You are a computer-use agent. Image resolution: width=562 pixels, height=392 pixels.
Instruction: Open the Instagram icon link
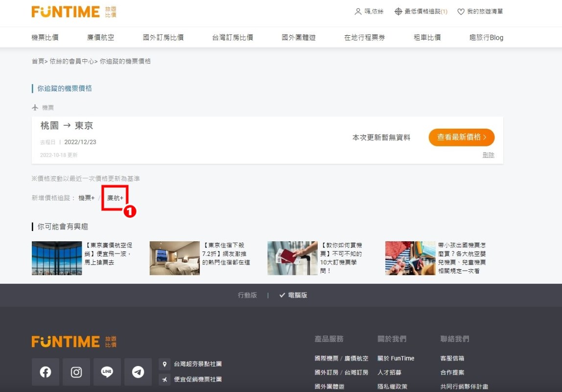pyautogui.click(x=76, y=372)
